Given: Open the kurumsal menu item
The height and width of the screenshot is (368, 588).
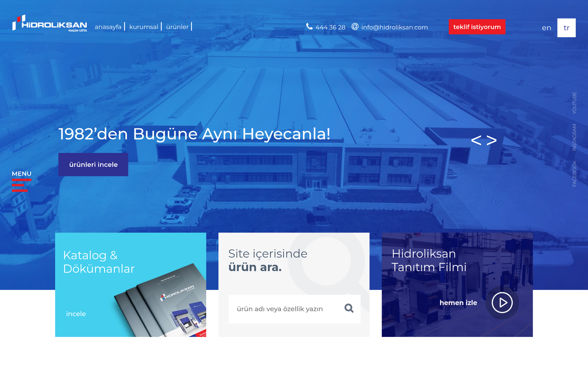Looking at the screenshot, I should coord(144,27).
